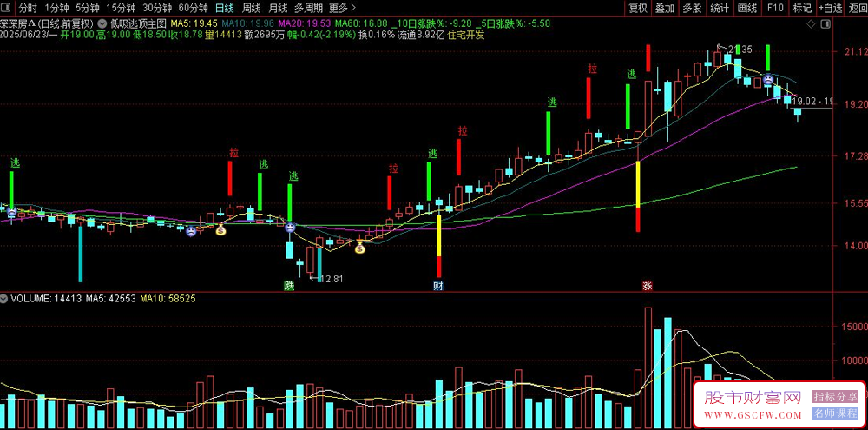Click the VOLUME: 14413 label
868x430 pixels.
click(47, 298)
